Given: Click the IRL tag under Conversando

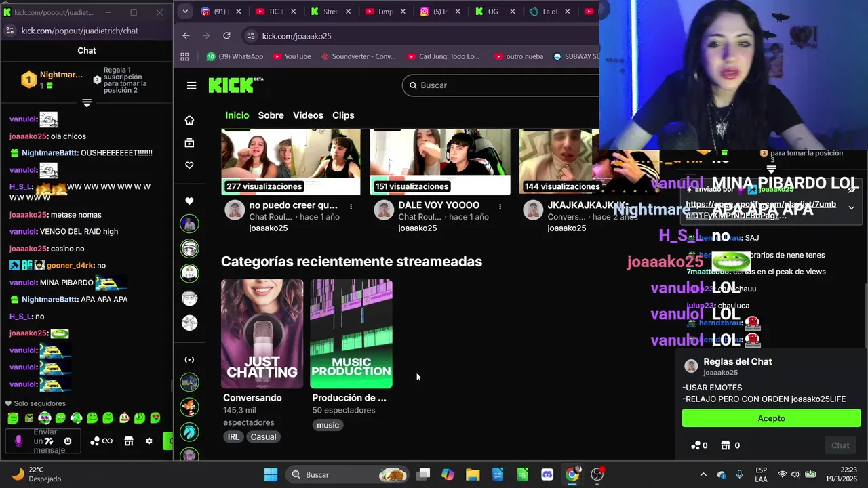Looking at the screenshot, I should coord(233,437).
